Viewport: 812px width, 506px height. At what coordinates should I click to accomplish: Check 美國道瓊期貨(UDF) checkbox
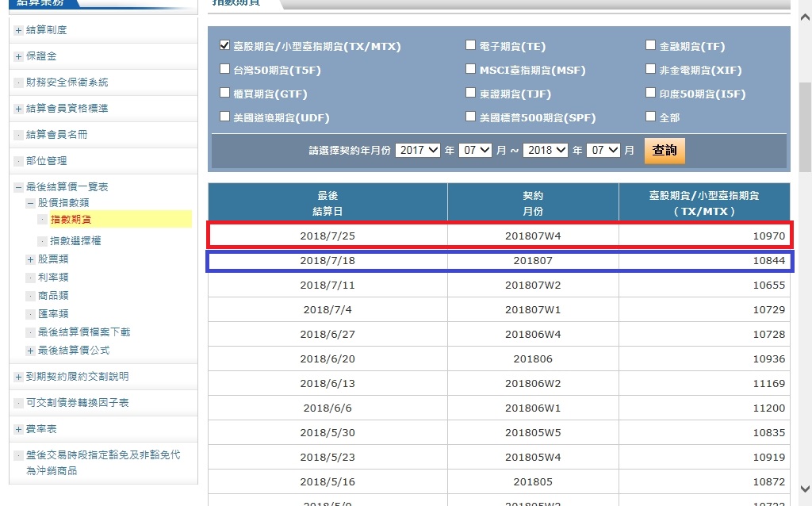point(224,117)
